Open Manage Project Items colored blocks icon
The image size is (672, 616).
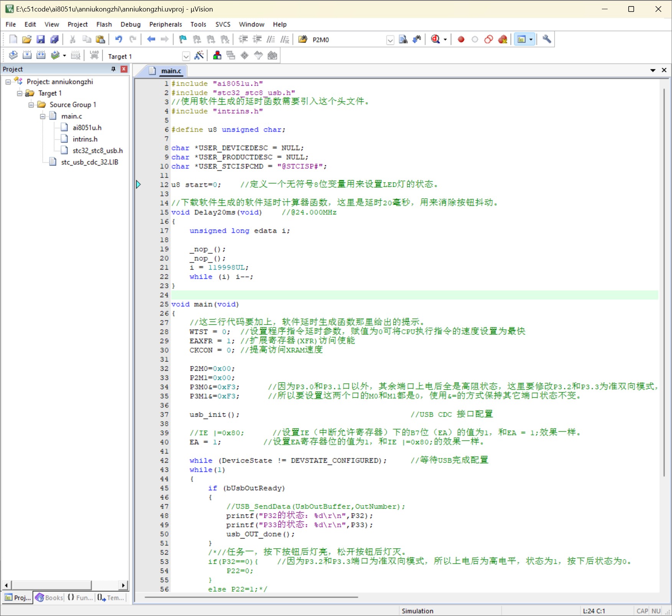tap(217, 56)
